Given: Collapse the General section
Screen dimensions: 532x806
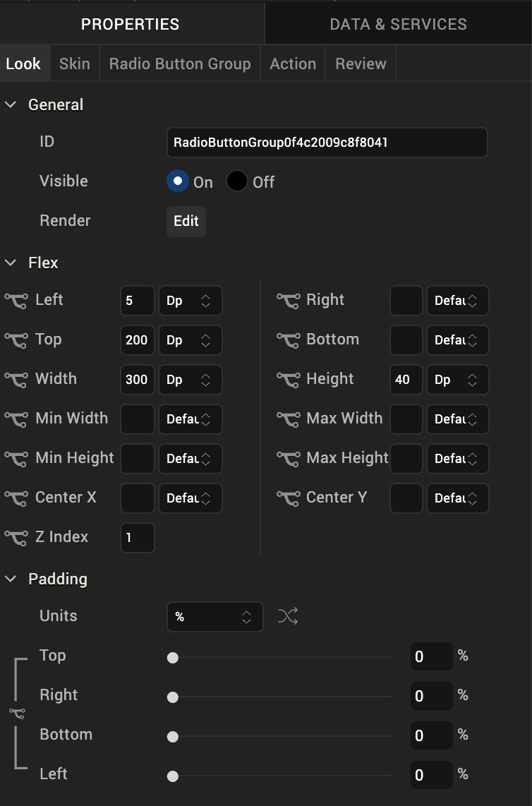Looking at the screenshot, I should point(11,104).
